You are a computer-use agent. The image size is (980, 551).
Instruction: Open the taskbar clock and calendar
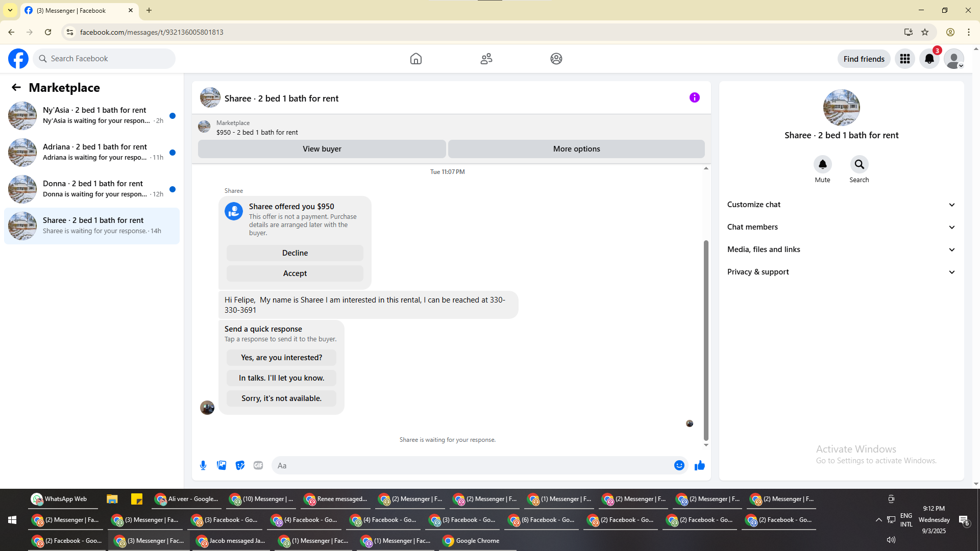[934, 520]
